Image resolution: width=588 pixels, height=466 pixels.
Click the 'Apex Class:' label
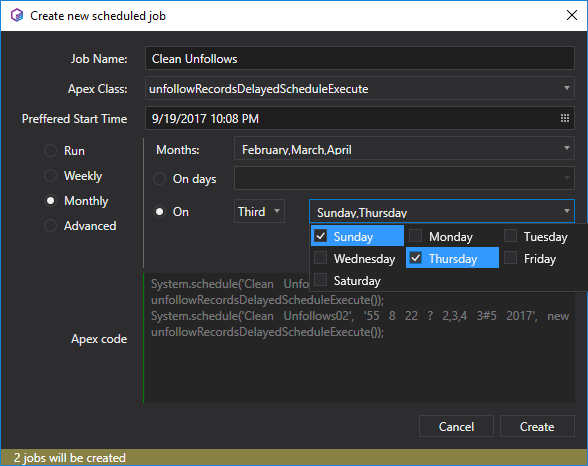(98, 89)
